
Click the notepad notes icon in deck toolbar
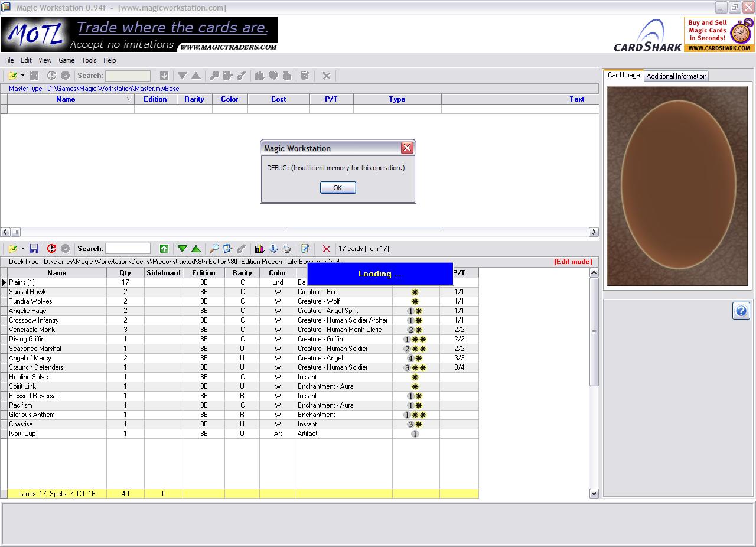[x=305, y=249]
